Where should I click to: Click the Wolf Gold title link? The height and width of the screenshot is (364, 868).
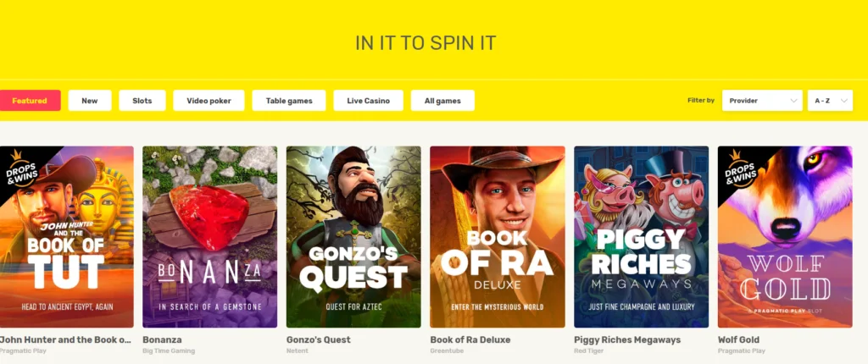(738, 339)
